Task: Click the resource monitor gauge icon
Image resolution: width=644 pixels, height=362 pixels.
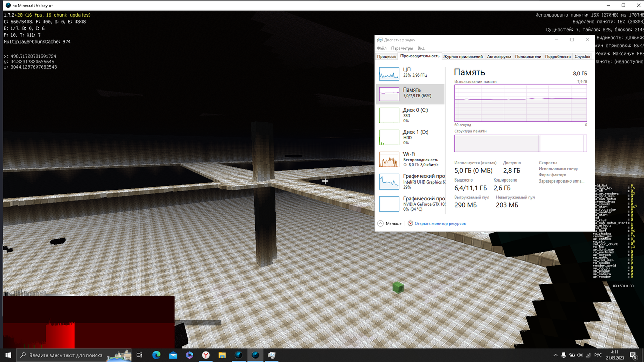Action: [x=410, y=223]
